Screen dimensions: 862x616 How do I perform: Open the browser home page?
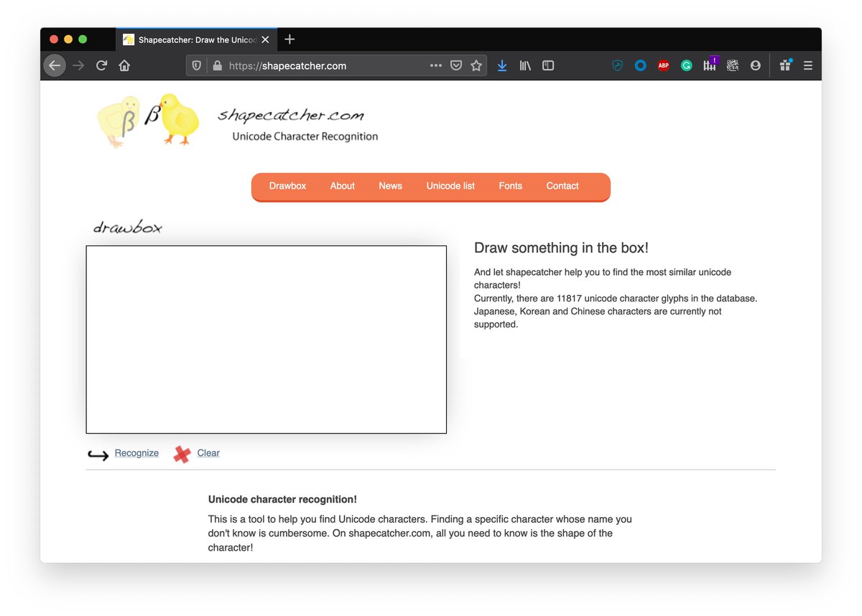[124, 65]
